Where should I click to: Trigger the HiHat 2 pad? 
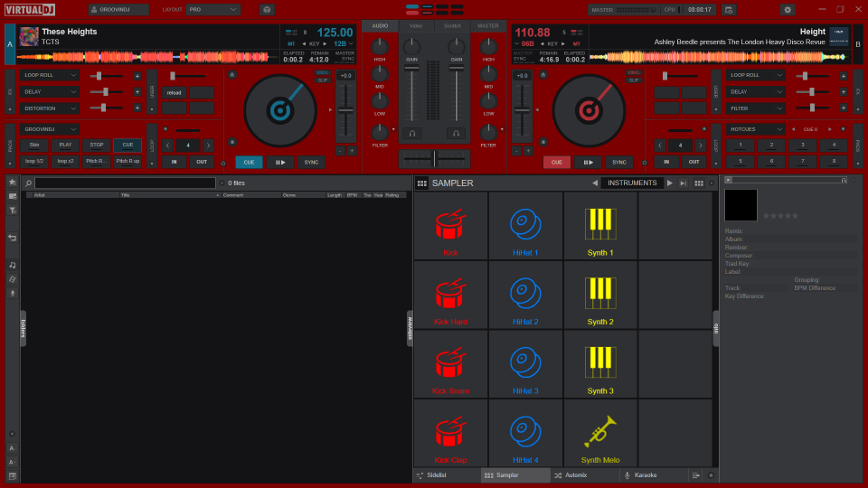(x=525, y=295)
